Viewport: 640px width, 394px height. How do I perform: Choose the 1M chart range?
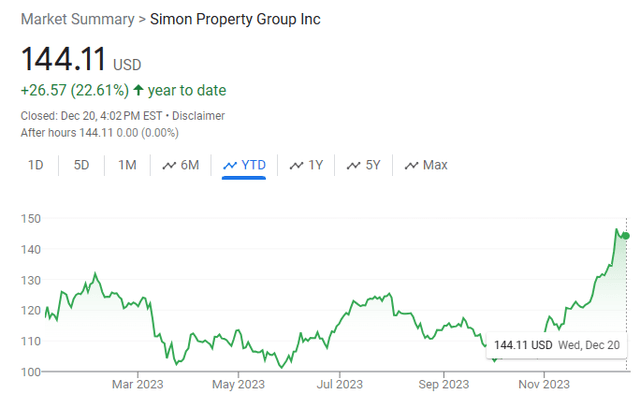(x=127, y=165)
